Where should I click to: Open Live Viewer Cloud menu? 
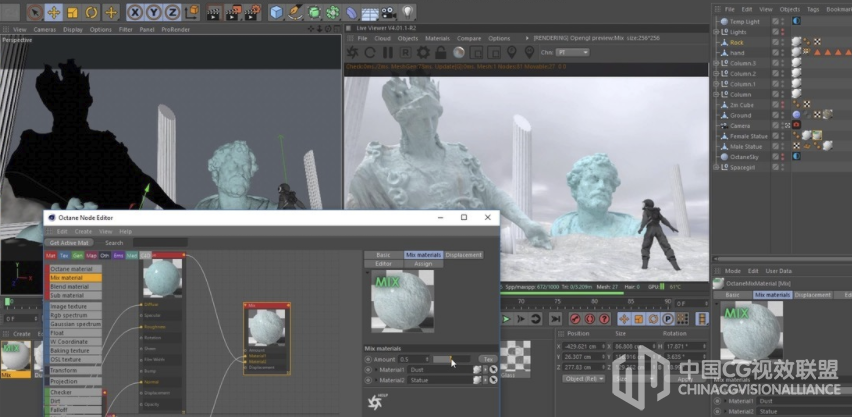coord(382,38)
